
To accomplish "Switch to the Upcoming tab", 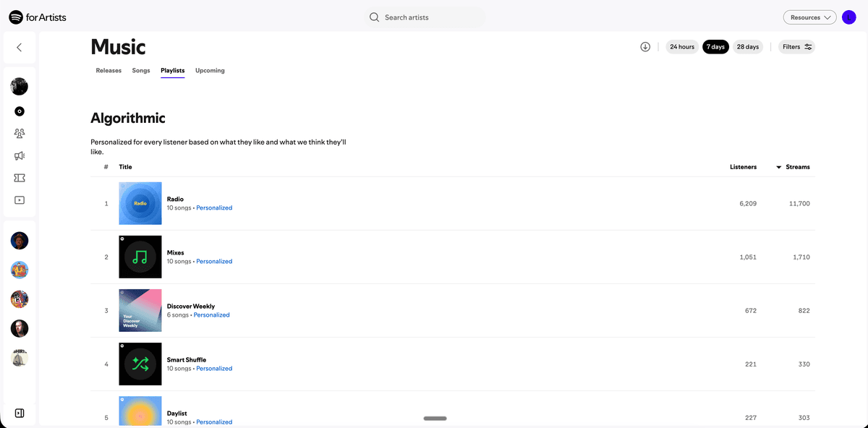I will pos(210,71).
